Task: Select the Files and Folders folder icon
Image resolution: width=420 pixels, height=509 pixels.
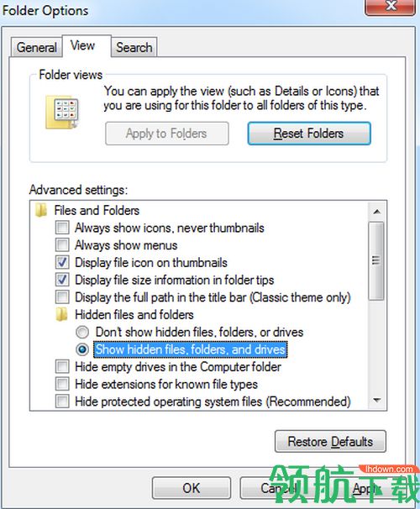Action: click(x=41, y=210)
